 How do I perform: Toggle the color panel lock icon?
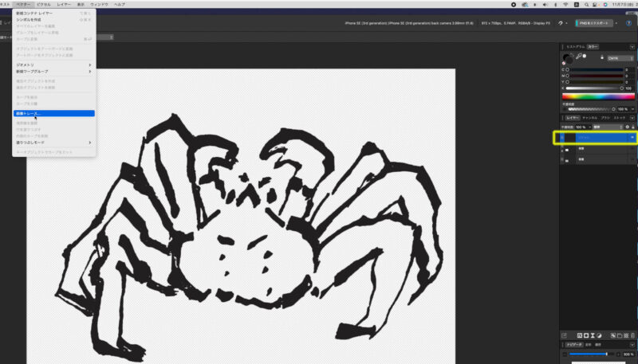[602, 58]
